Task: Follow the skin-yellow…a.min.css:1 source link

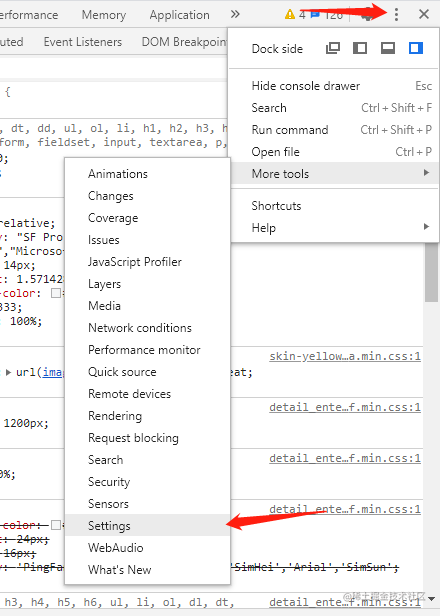Action: (345, 356)
